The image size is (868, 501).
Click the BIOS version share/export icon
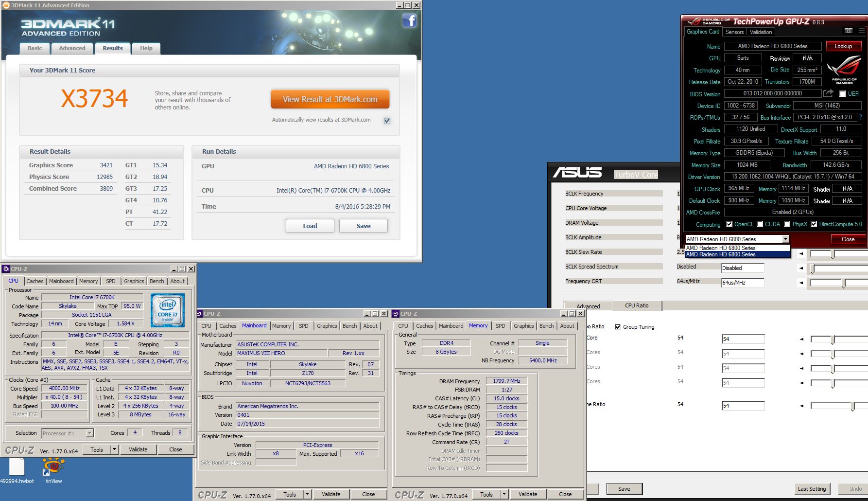[x=828, y=93]
